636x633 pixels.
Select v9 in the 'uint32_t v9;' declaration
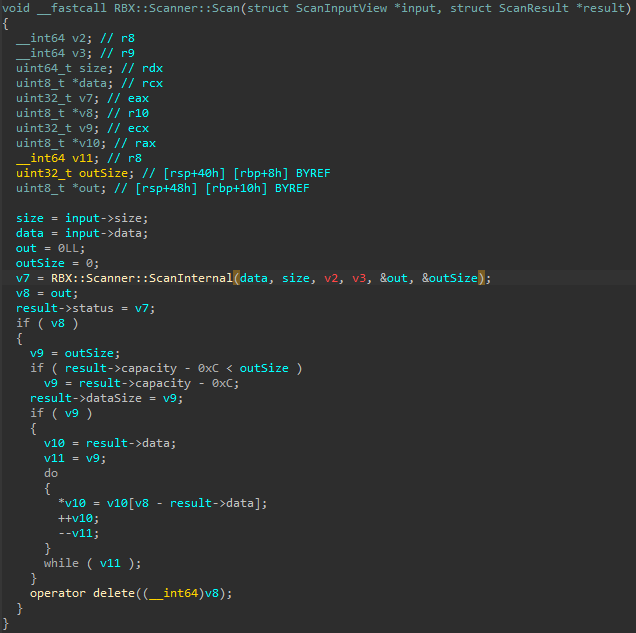86,128
